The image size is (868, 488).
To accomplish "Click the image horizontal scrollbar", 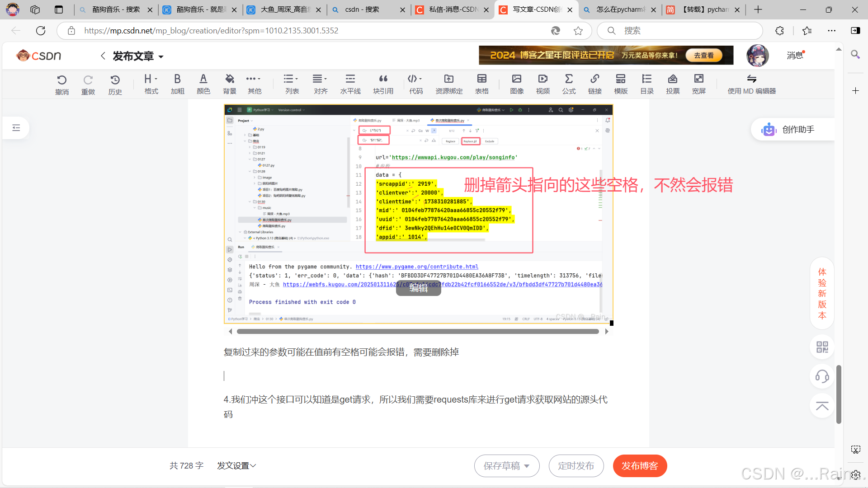I will (418, 332).
